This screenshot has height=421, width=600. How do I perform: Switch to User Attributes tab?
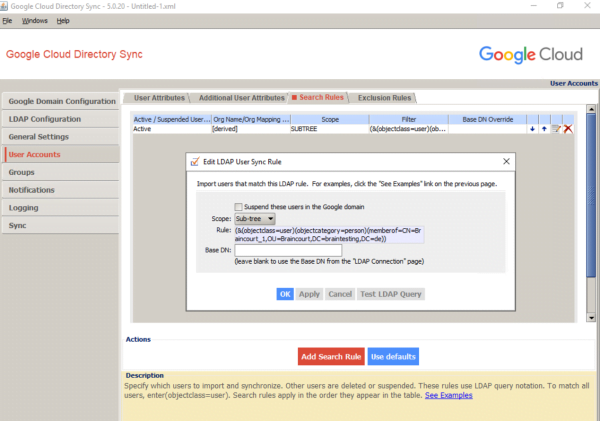coord(159,98)
